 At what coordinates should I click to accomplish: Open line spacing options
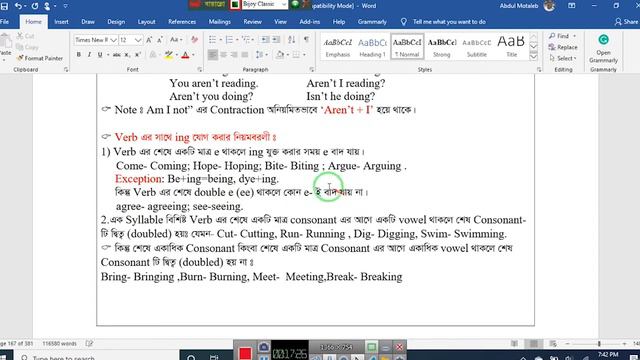click(x=261, y=55)
